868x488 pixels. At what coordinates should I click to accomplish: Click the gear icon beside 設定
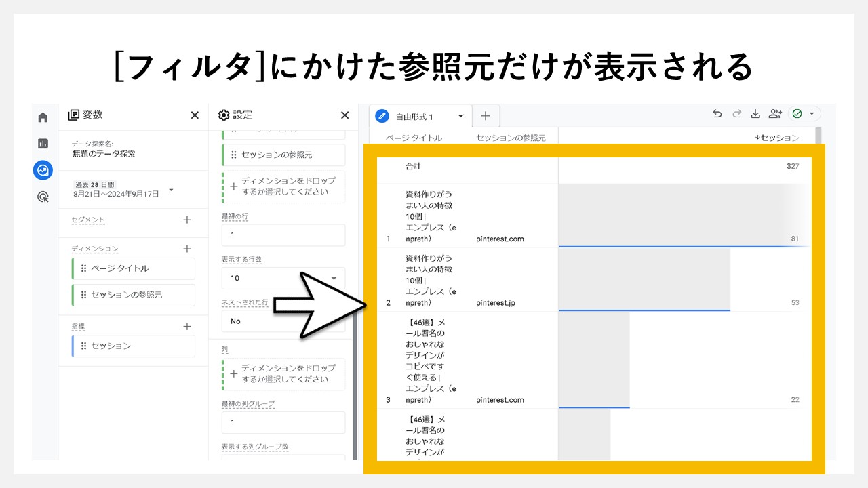pos(224,115)
